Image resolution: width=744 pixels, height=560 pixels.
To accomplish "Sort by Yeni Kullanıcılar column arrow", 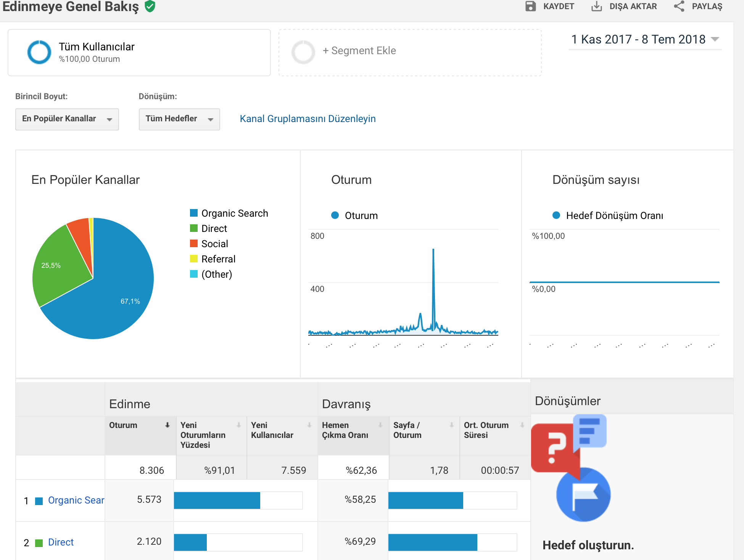I will click(309, 425).
